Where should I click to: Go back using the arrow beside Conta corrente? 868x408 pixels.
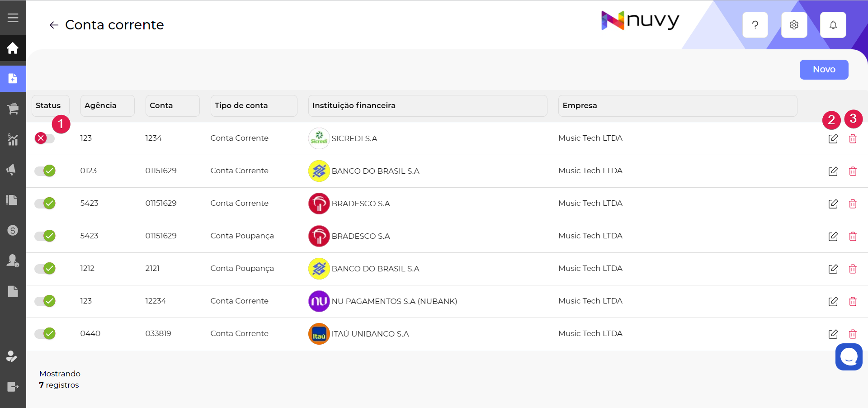tap(54, 25)
